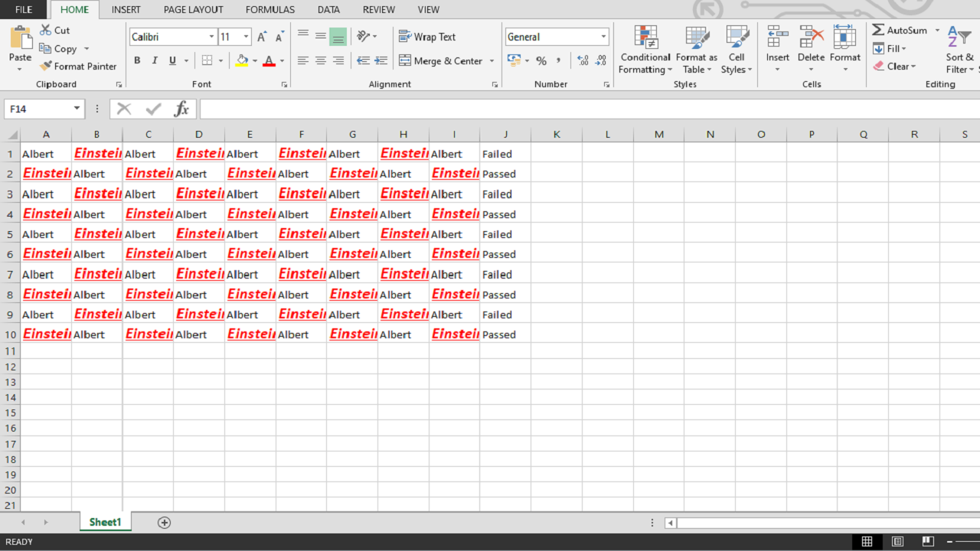Open the font size dropdown
Image resolution: width=980 pixels, height=551 pixels.
point(246,37)
